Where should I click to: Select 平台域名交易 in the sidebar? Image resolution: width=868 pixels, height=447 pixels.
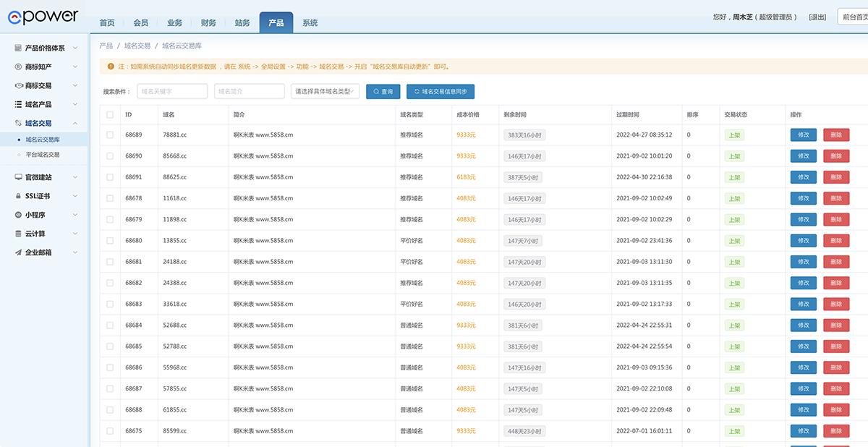(x=43, y=155)
